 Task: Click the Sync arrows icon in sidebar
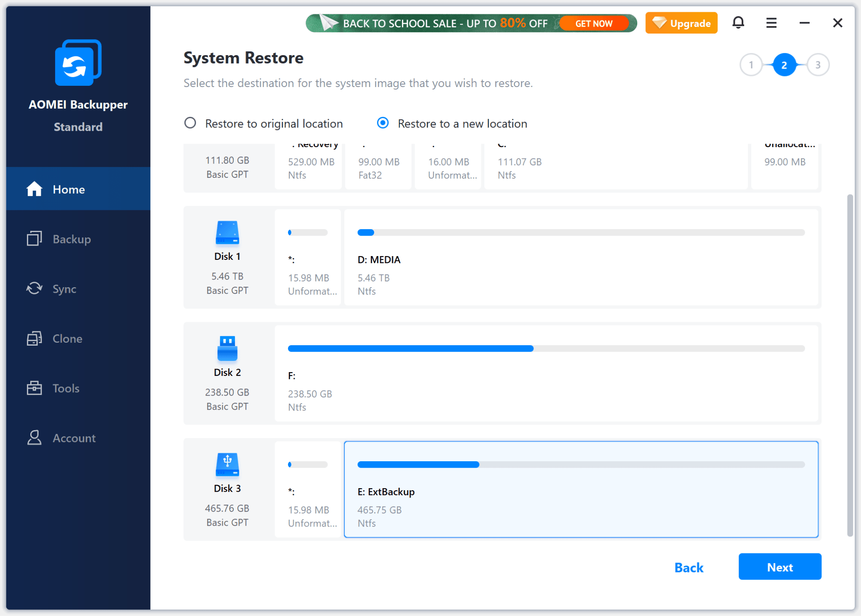[x=34, y=288]
